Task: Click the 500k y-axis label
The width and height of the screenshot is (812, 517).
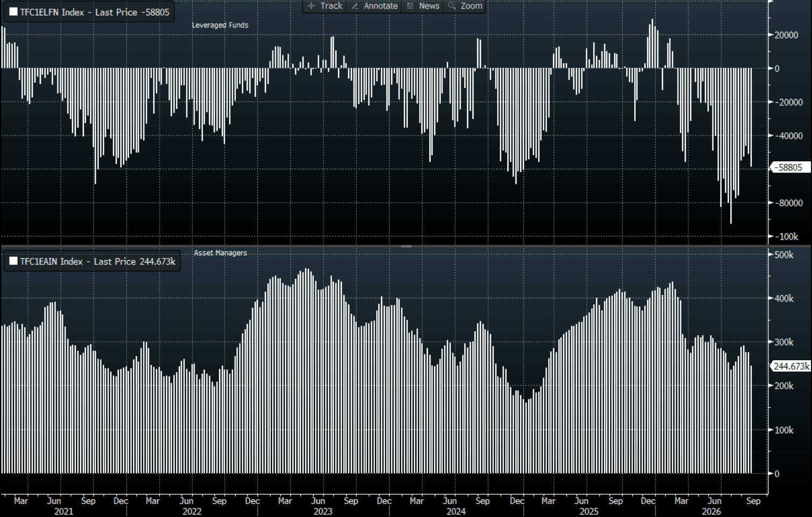Action: tap(784, 255)
